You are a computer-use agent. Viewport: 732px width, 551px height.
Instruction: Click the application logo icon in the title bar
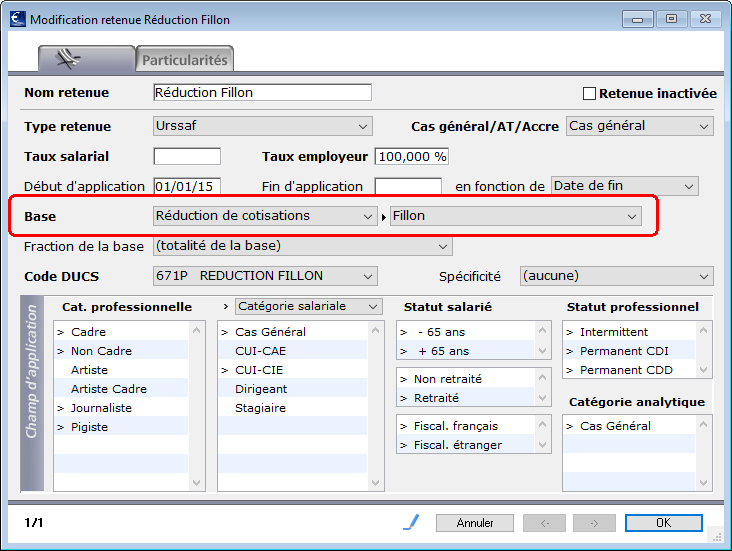click(18, 19)
